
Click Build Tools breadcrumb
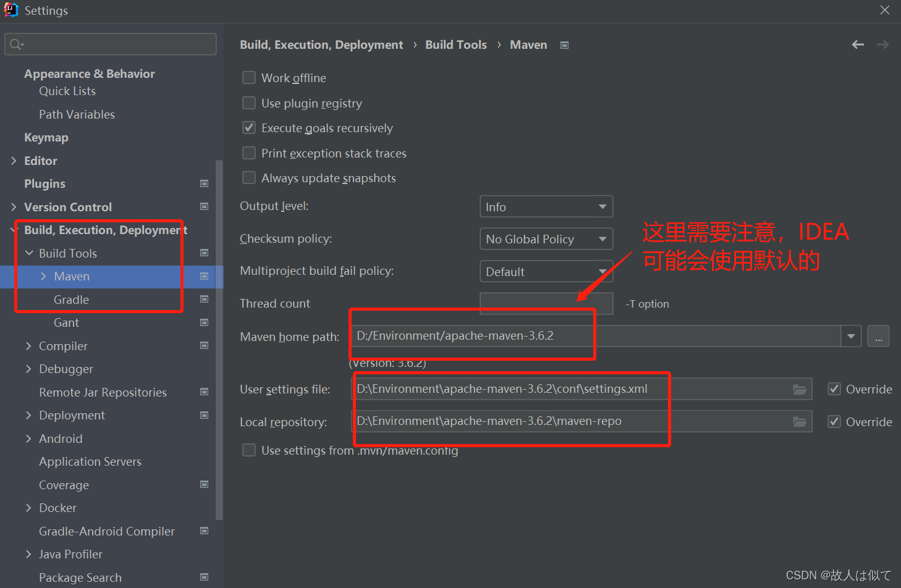click(456, 44)
